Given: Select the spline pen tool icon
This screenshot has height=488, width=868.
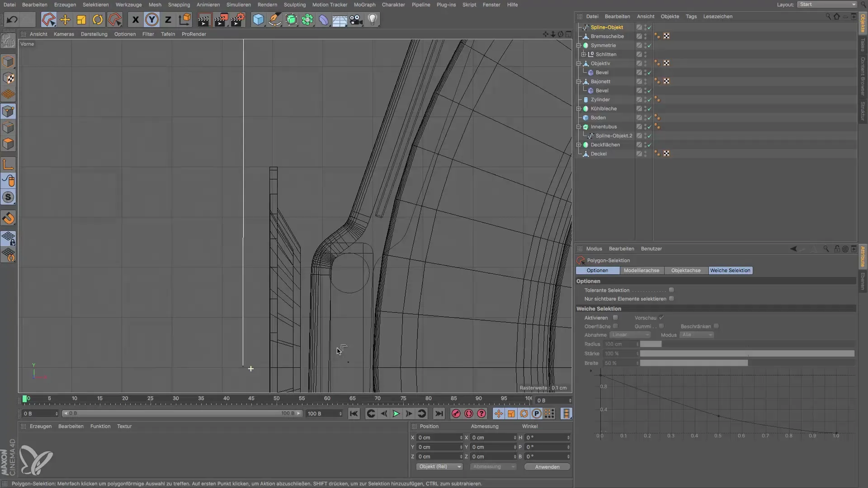Looking at the screenshot, I should click(275, 20).
